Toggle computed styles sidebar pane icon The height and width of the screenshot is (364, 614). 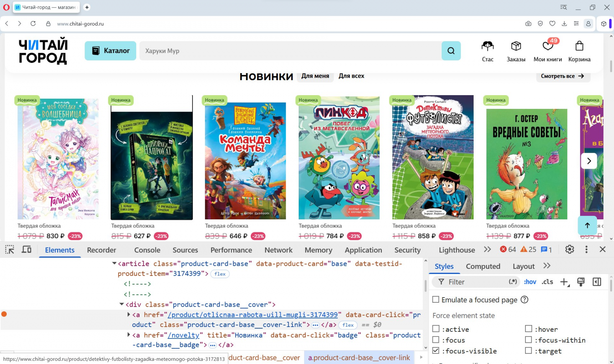pyautogui.click(x=597, y=282)
